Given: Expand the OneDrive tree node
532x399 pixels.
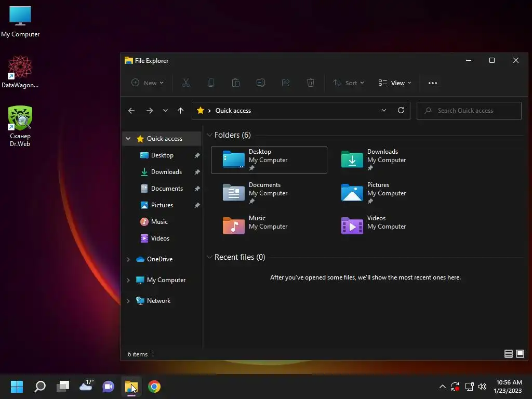Looking at the screenshot, I should 128,259.
